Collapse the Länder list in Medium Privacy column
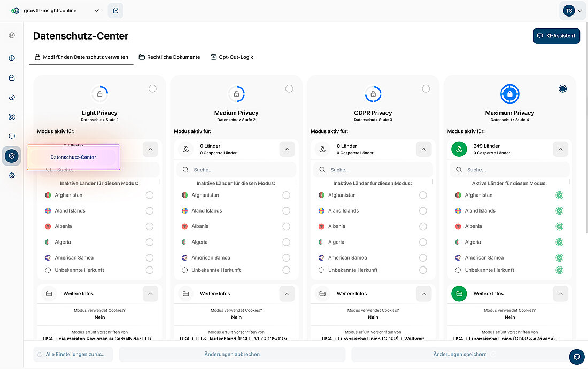The image size is (588, 369). coord(287,149)
